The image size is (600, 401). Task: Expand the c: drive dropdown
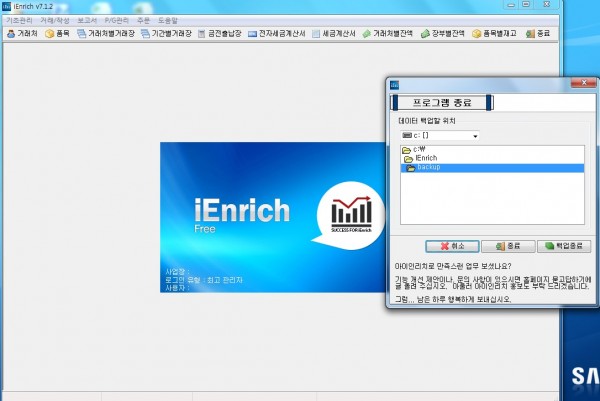[474, 134]
